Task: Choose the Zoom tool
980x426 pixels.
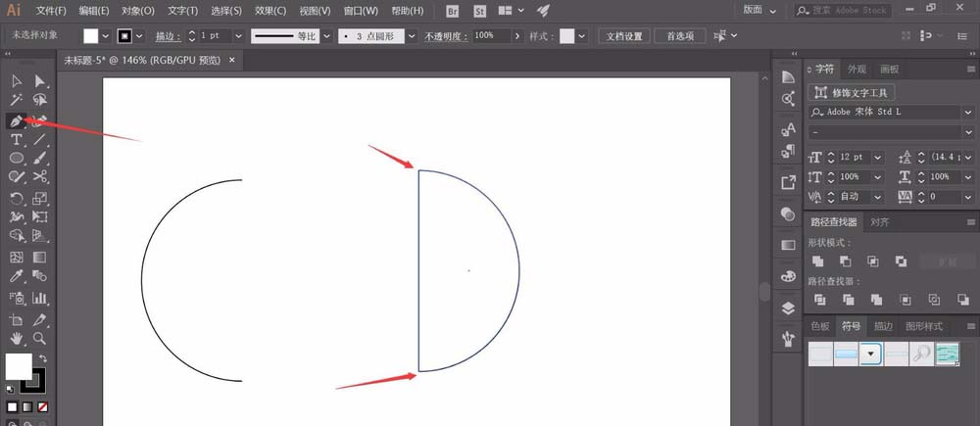Action: (x=40, y=339)
